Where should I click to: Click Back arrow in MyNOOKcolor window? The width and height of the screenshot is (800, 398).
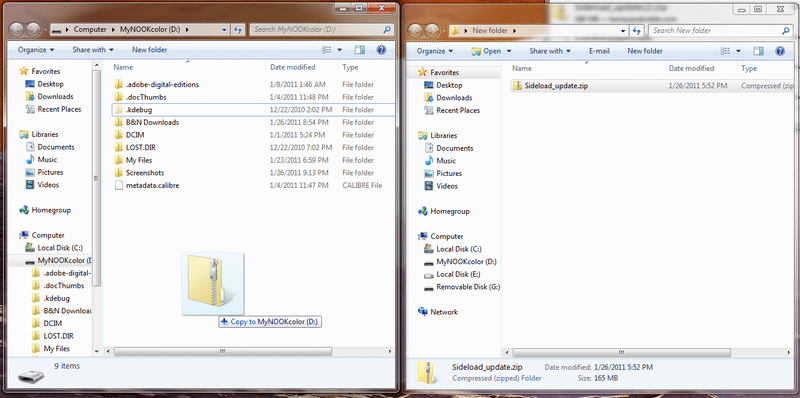tap(17, 30)
